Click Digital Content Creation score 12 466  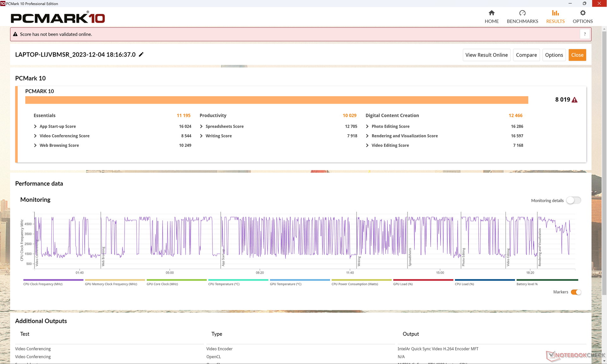[515, 116]
